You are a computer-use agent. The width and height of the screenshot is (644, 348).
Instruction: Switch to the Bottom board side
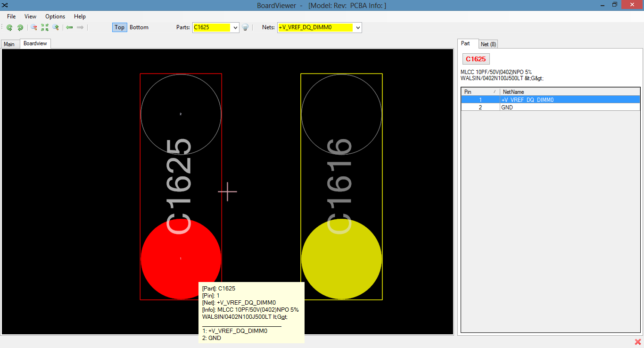coord(139,27)
